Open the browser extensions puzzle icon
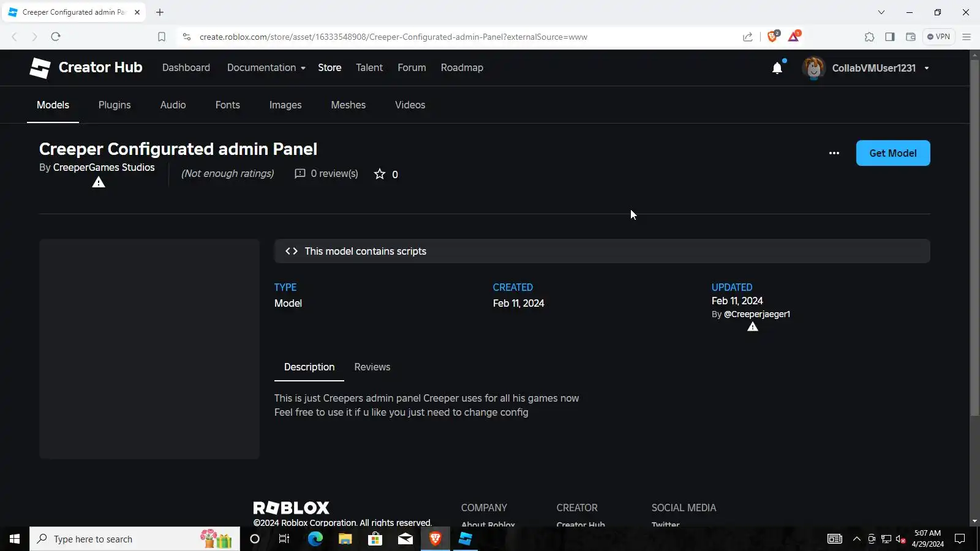 (x=870, y=37)
